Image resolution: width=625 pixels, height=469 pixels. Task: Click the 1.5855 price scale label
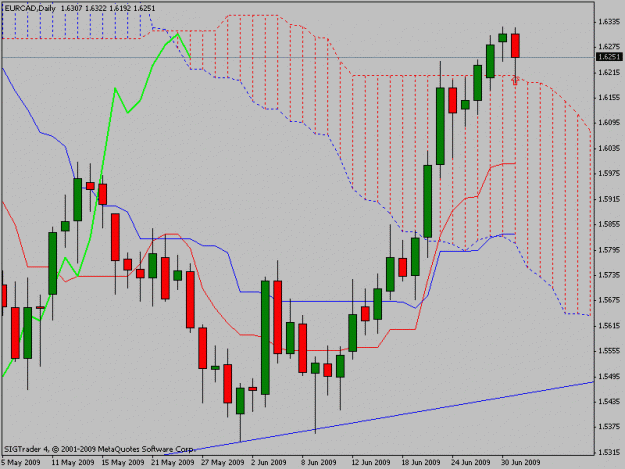(x=609, y=224)
